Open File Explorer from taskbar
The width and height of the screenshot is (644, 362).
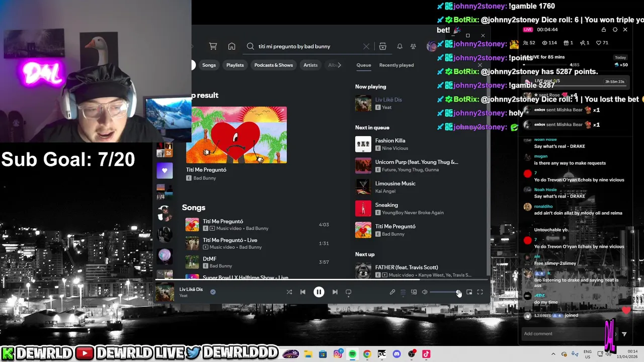point(308,354)
